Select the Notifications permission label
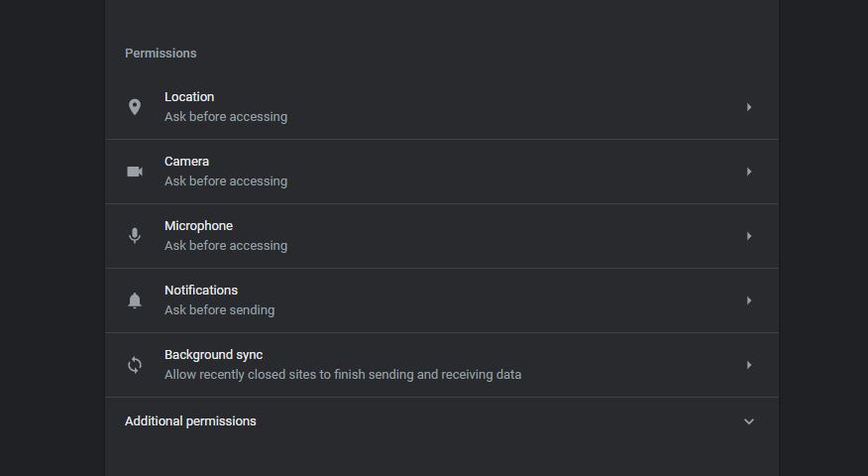 (x=201, y=291)
